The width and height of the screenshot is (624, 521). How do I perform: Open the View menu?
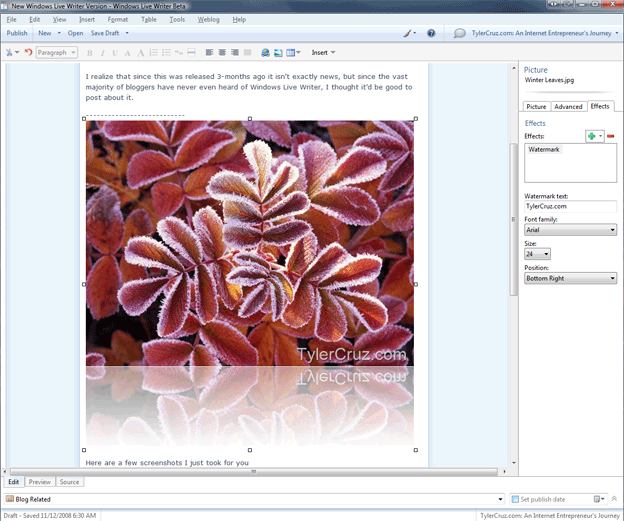[x=59, y=20]
